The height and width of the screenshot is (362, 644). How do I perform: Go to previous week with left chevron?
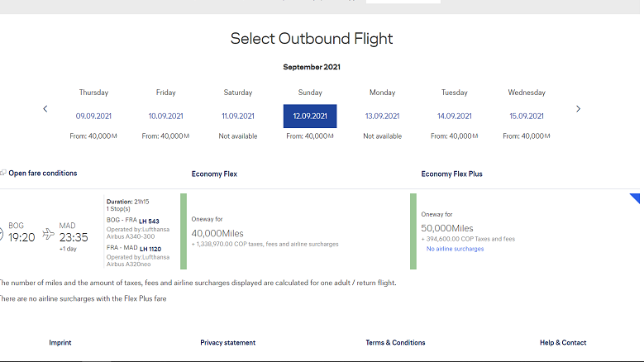point(45,109)
